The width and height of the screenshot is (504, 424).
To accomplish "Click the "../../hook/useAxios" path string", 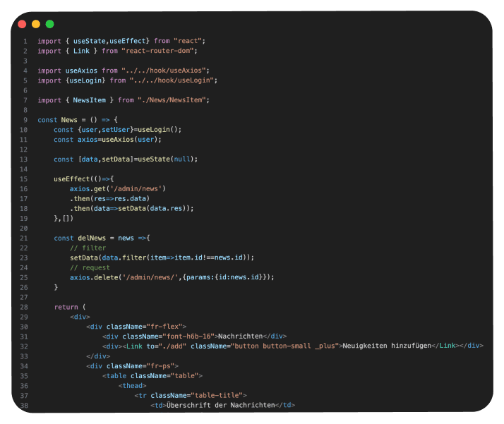I will coord(165,71).
